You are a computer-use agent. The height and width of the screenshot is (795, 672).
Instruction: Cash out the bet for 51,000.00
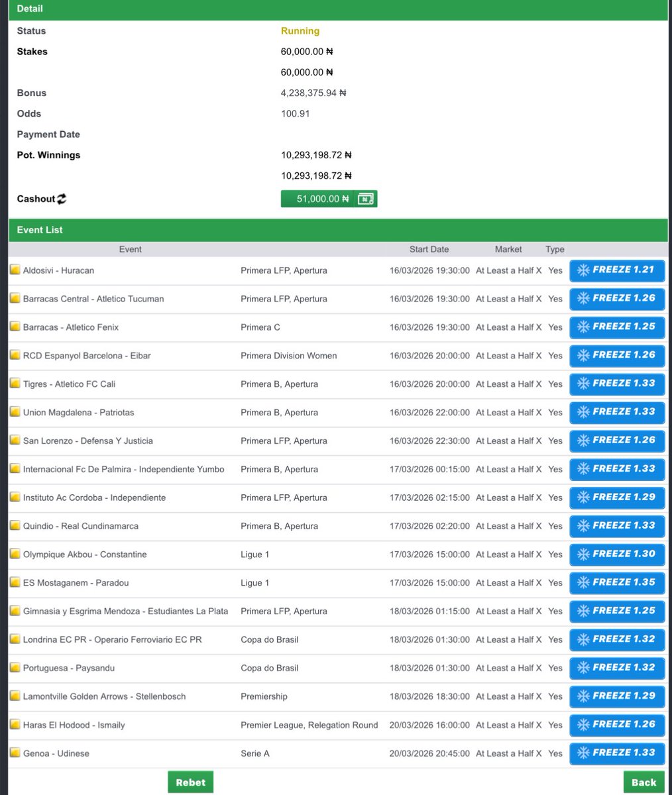pos(329,199)
